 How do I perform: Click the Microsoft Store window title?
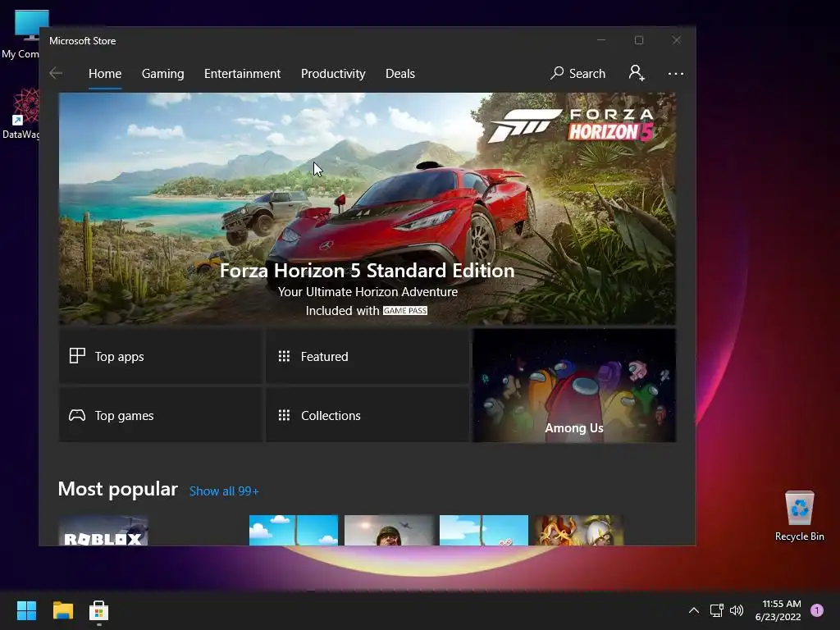(83, 41)
